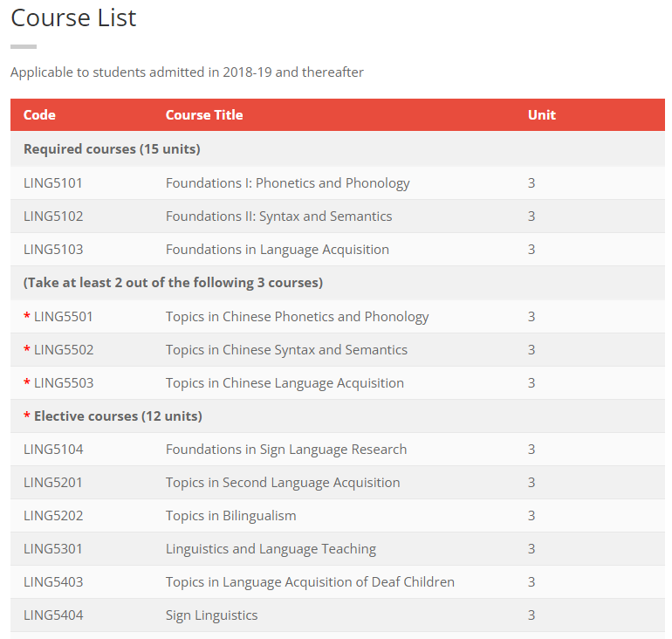The image size is (672, 639).
Task: Click Topics in Language Acquisition of Deaf Children
Action: (x=310, y=582)
